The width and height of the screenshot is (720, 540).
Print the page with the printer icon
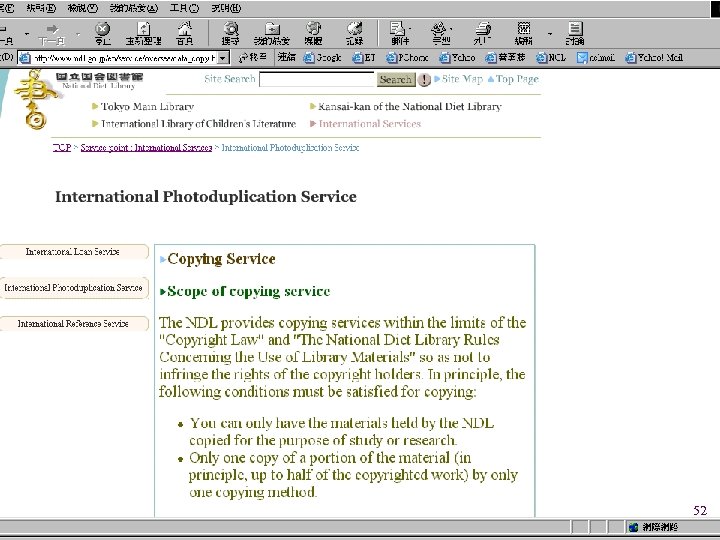pyautogui.click(x=482, y=34)
